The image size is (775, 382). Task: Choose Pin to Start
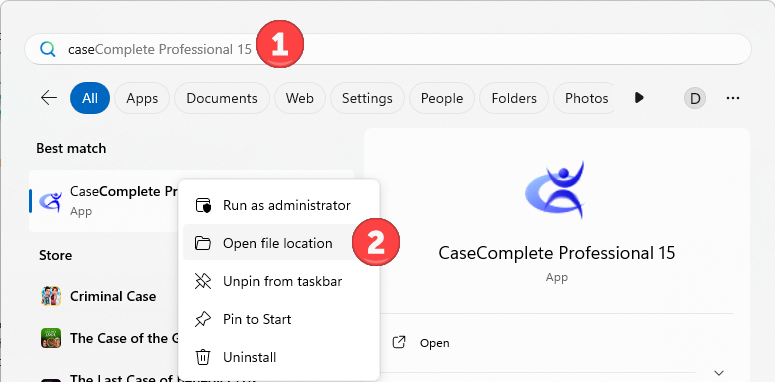click(x=279, y=319)
